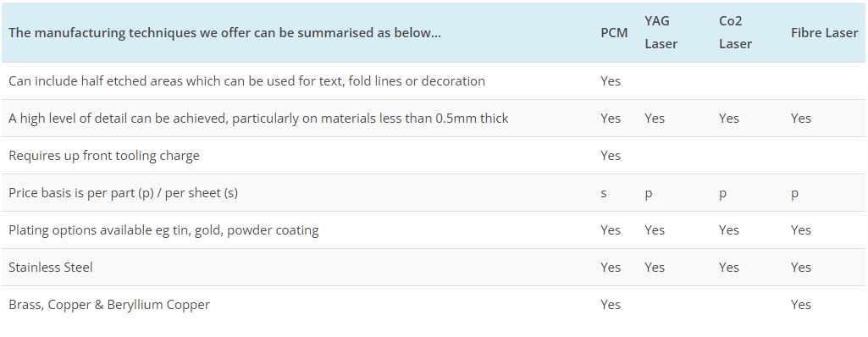The image size is (868, 337).
Task: Click Yes under Fibre Laser for Brass row
Action: 801,305
